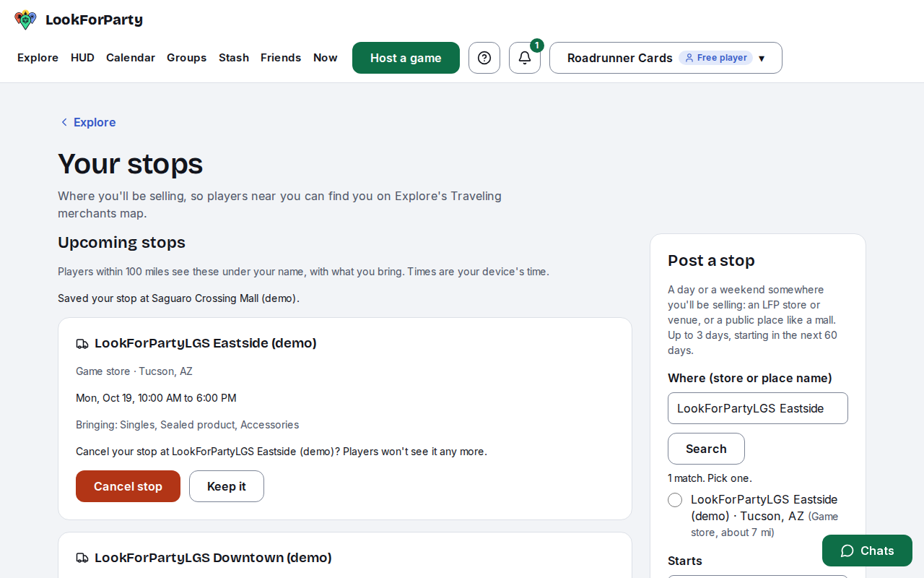Click the Keep it button
924x578 pixels.
pyautogui.click(x=227, y=486)
